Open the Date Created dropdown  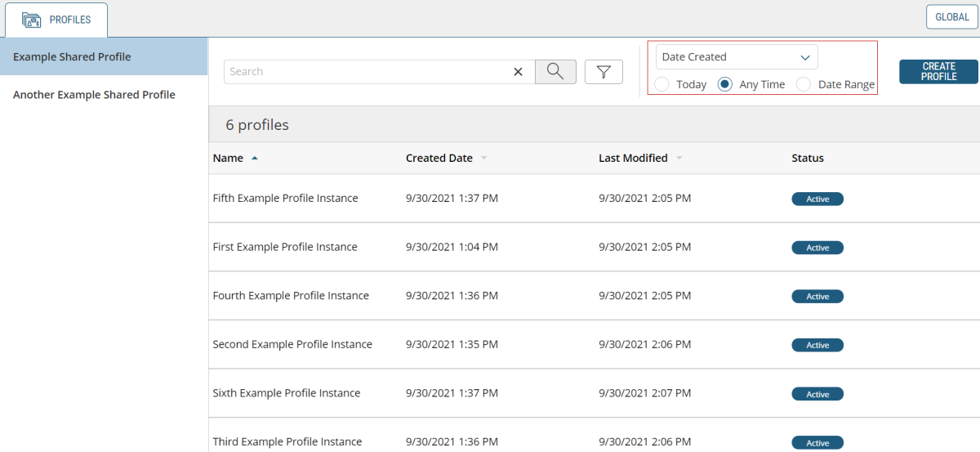coord(736,57)
